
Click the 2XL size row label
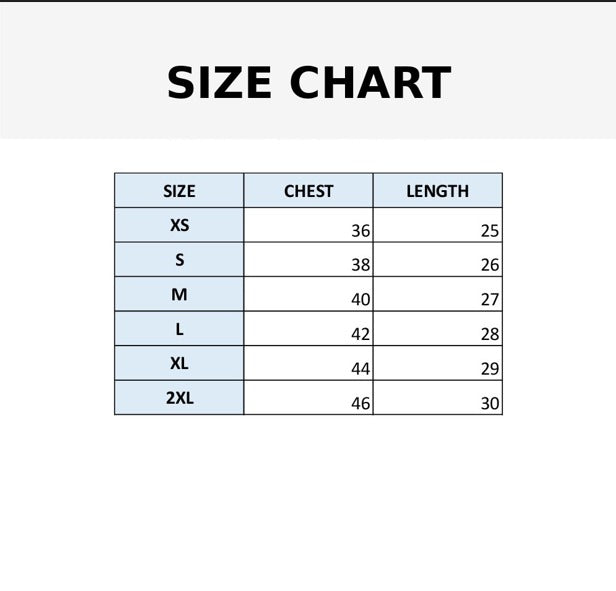[x=179, y=397]
